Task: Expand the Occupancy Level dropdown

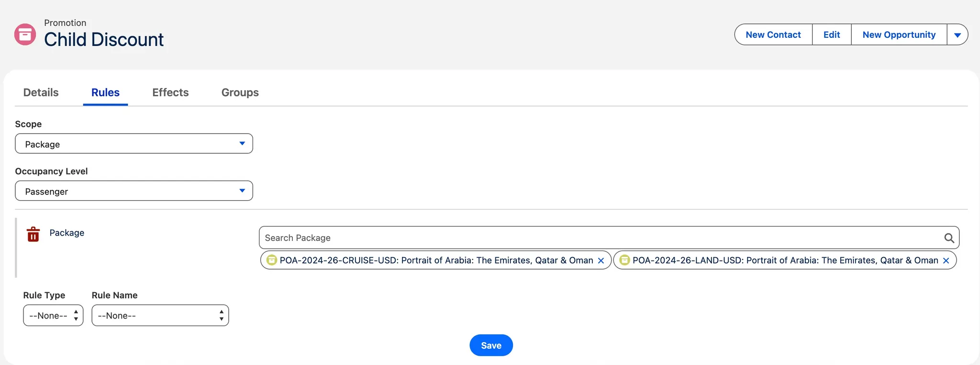Action: point(134,191)
